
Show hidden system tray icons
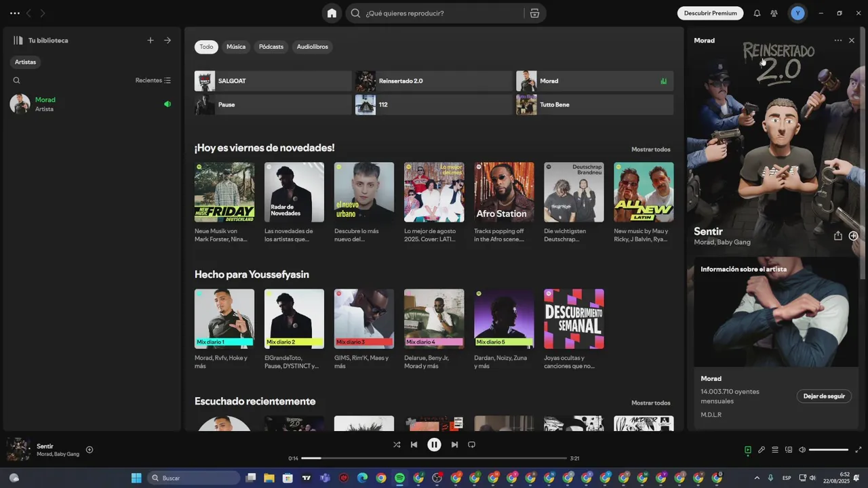757,478
